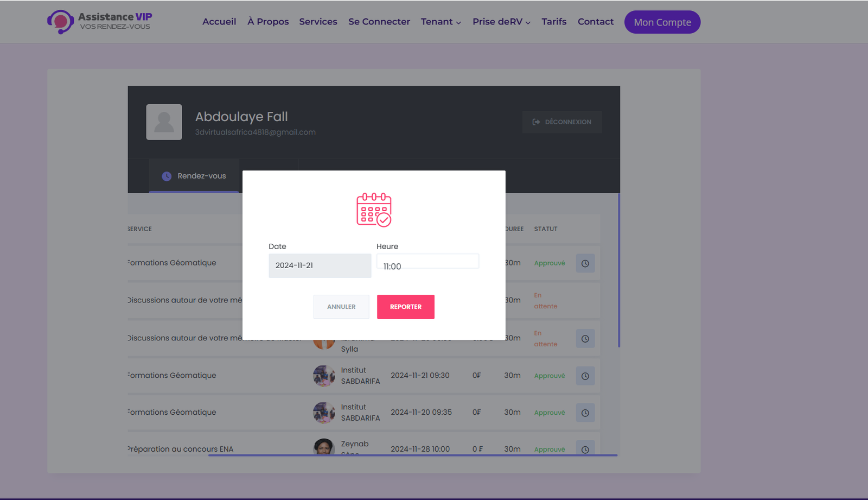The image size is (868, 500).
Task: Click the Date input field
Action: coord(320,265)
